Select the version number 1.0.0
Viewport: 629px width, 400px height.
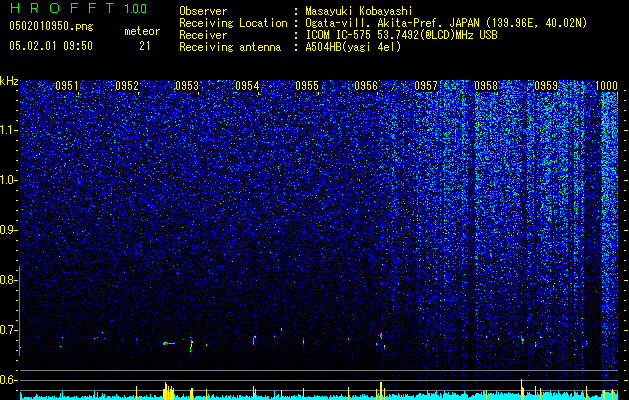click(135, 9)
